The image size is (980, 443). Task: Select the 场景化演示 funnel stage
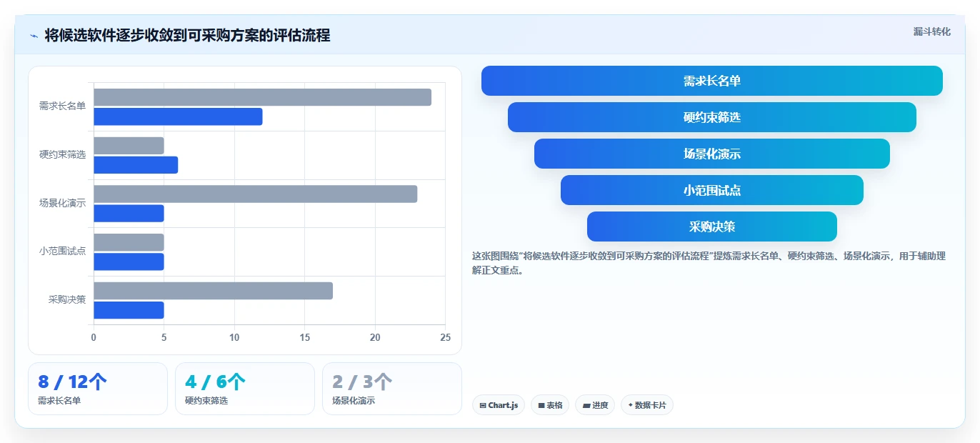[x=712, y=154]
